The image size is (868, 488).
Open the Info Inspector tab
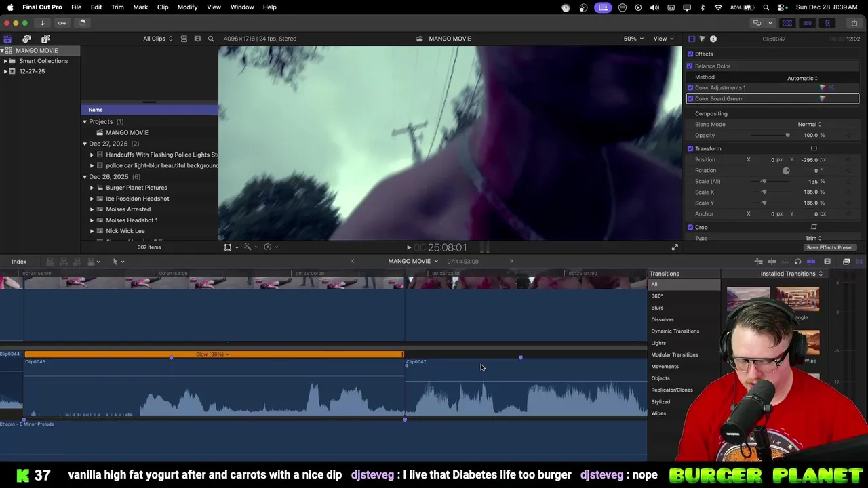(713, 39)
